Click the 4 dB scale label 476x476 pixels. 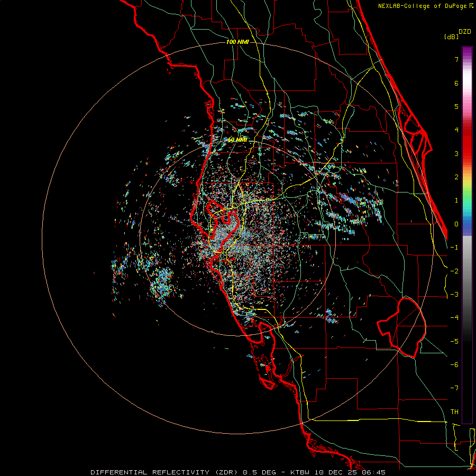click(x=456, y=130)
